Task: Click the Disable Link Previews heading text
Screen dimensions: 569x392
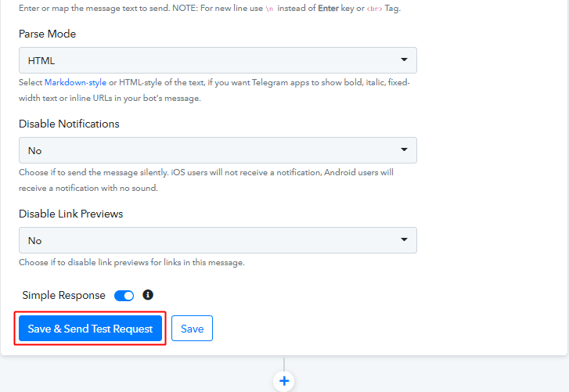Action: coord(70,214)
